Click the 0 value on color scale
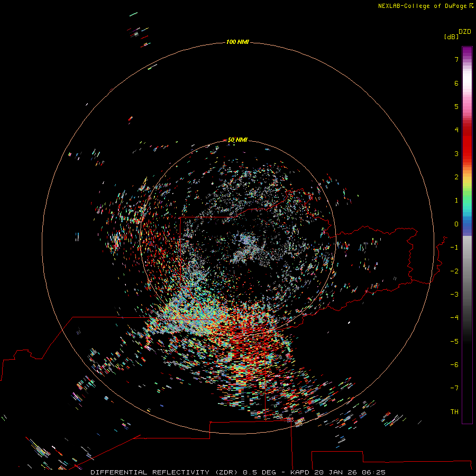This screenshot has height=476, width=476. [x=456, y=224]
